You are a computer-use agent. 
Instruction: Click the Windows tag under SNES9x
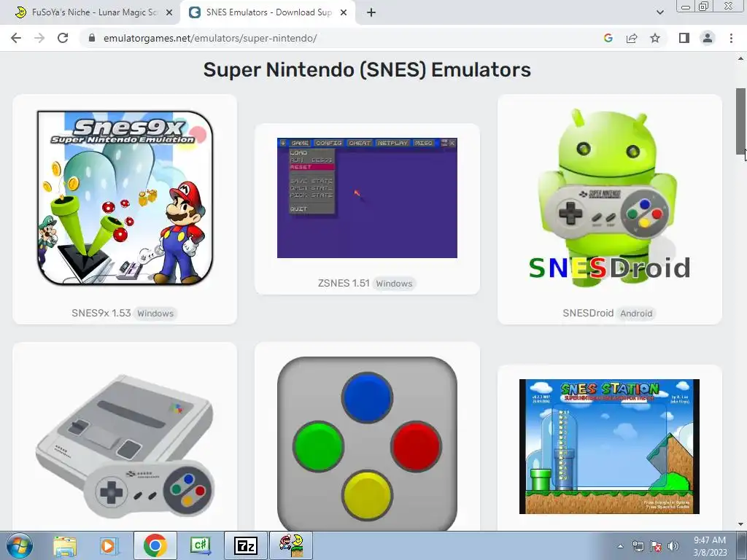click(x=155, y=314)
